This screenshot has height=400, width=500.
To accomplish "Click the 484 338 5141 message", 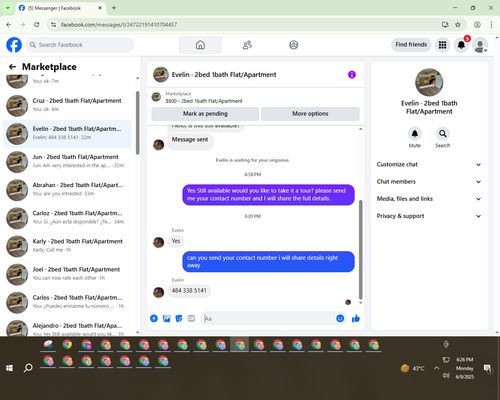I will 189,291.
